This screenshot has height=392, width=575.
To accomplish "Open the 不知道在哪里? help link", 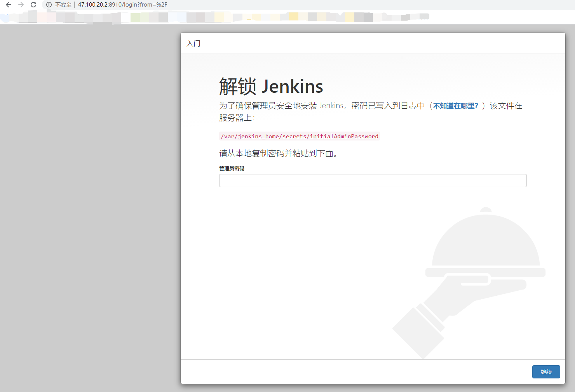I will coord(455,106).
